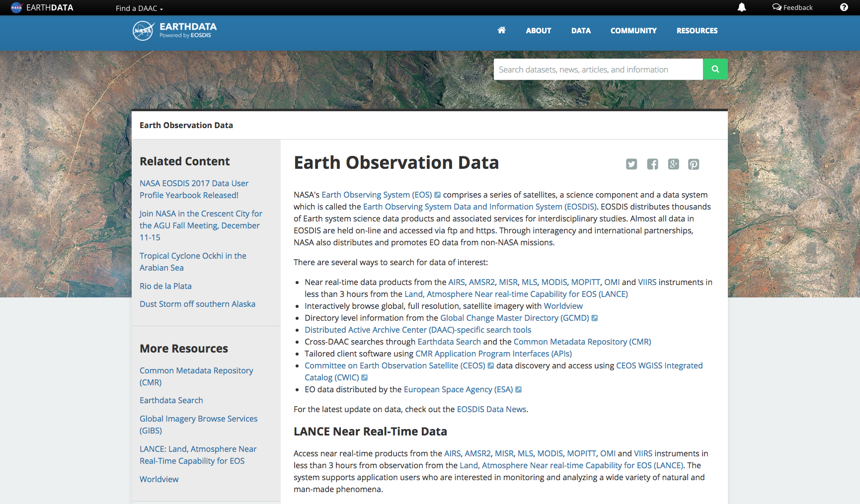Image resolution: width=860 pixels, height=504 pixels.
Task: Click the NASA meatball logo in top bar
Action: (16, 7)
